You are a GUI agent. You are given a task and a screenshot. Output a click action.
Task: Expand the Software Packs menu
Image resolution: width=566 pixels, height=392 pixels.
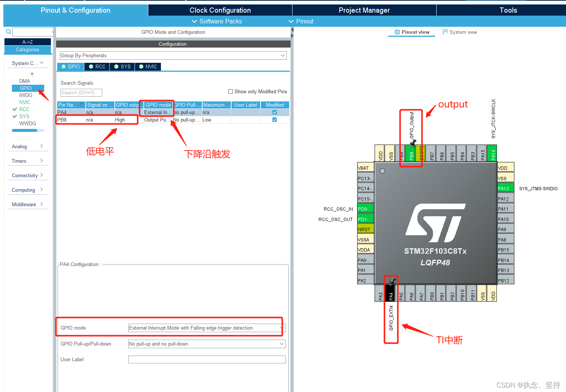217,21
